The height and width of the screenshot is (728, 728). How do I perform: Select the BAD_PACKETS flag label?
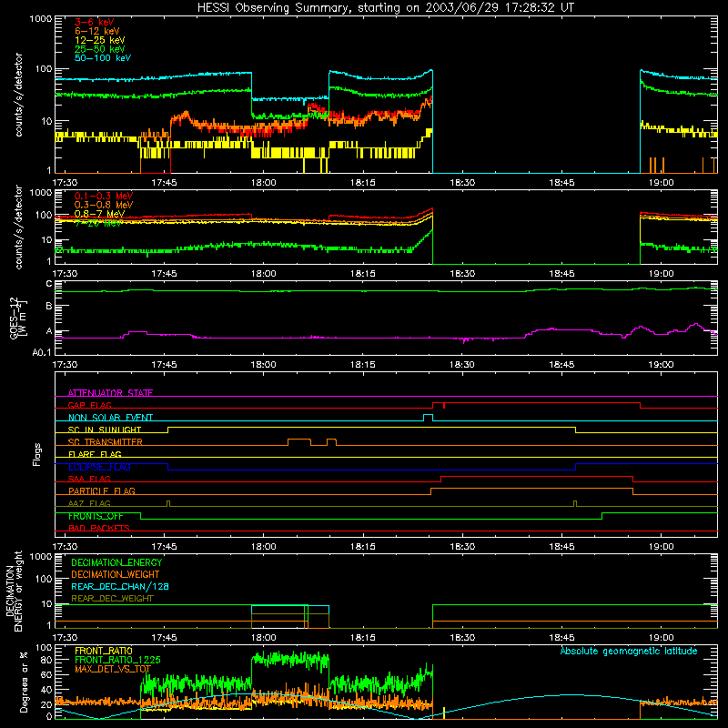click(99, 528)
